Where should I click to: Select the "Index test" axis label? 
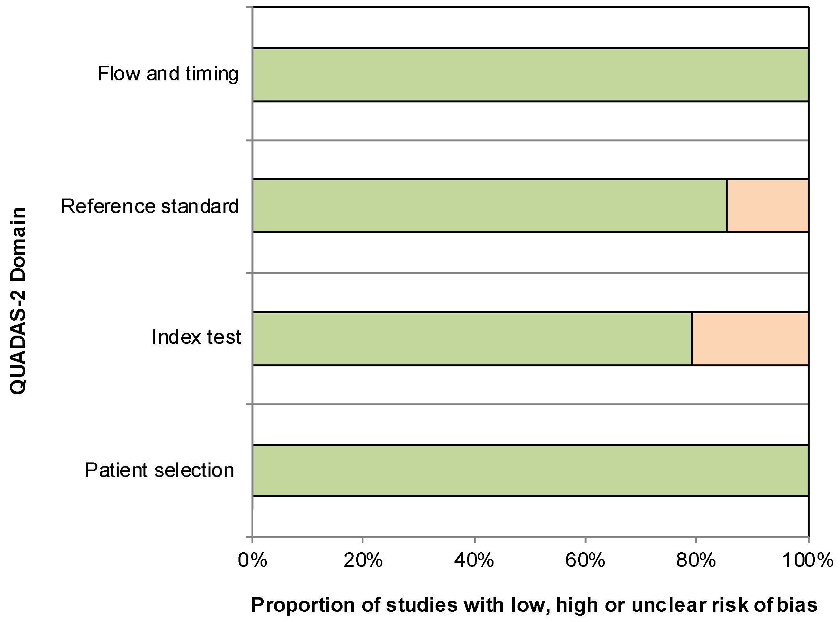coord(196,337)
